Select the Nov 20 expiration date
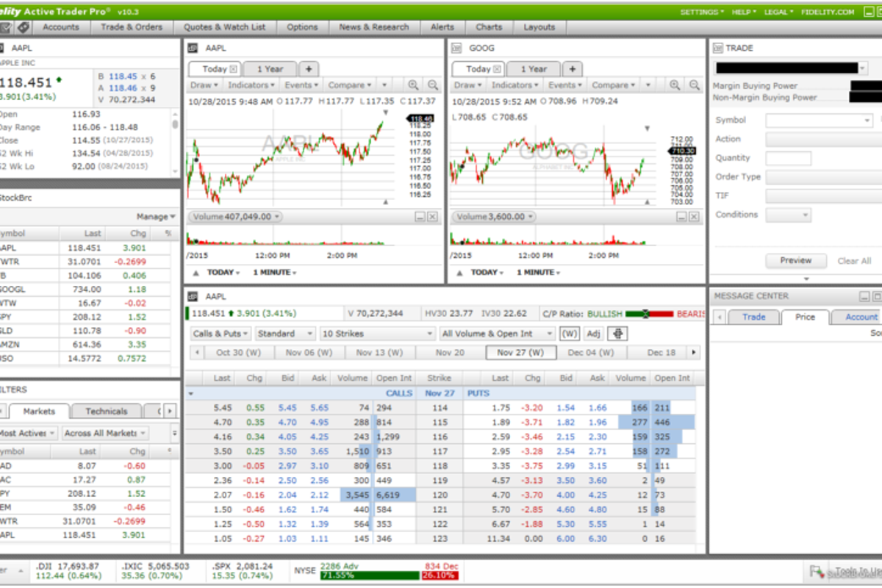The height and width of the screenshot is (588, 882). 450,352
